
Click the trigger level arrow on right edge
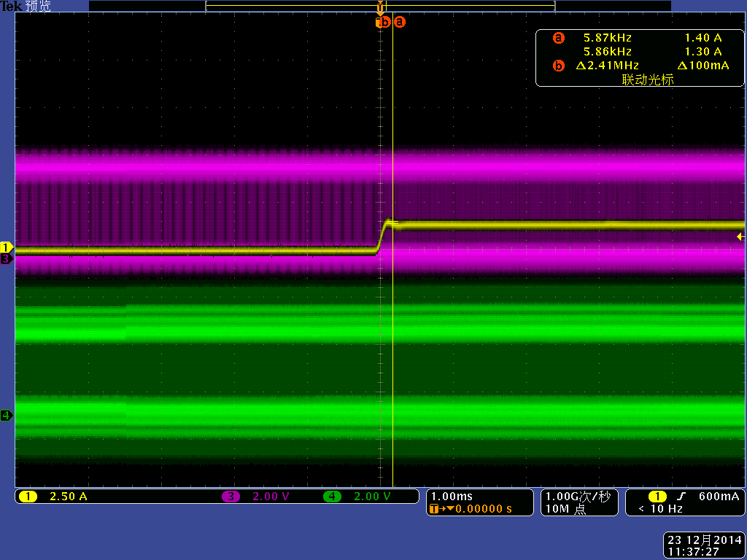pos(740,236)
